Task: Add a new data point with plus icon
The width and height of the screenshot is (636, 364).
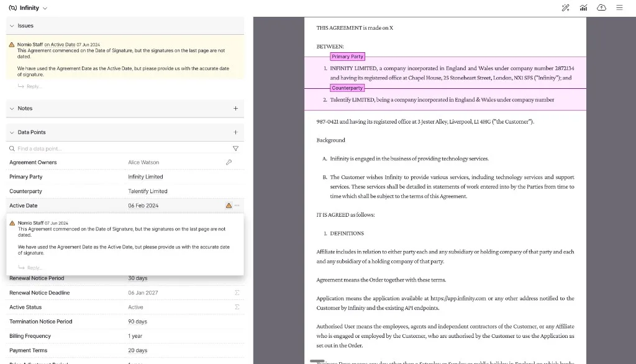Action: pos(235,132)
